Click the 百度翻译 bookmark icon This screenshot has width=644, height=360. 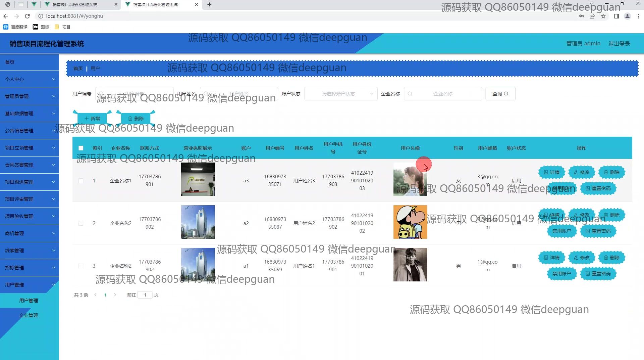pos(6,27)
